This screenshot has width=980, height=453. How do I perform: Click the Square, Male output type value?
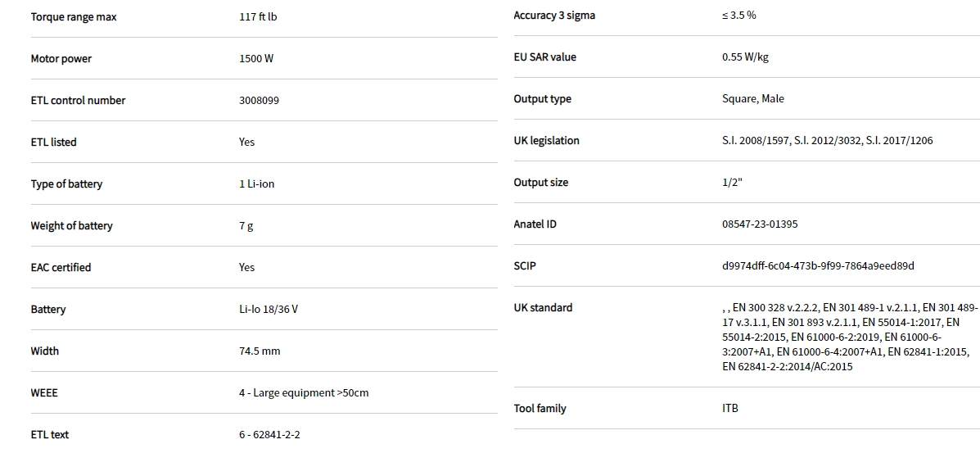click(x=752, y=99)
